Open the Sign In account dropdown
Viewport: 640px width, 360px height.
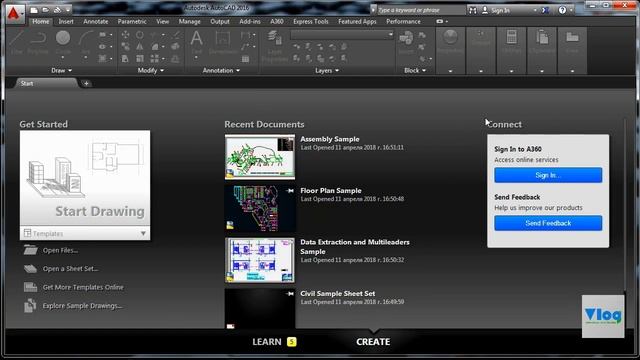(x=536, y=10)
